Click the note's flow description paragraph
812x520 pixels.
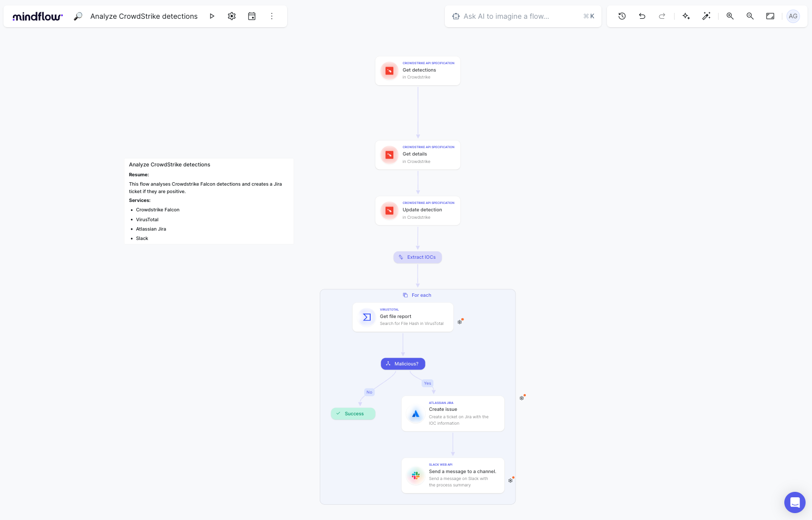[206, 188]
